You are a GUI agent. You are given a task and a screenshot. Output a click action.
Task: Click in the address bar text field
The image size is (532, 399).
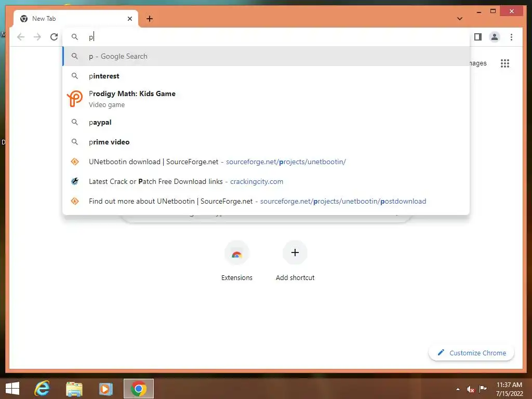pyautogui.click(x=267, y=37)
